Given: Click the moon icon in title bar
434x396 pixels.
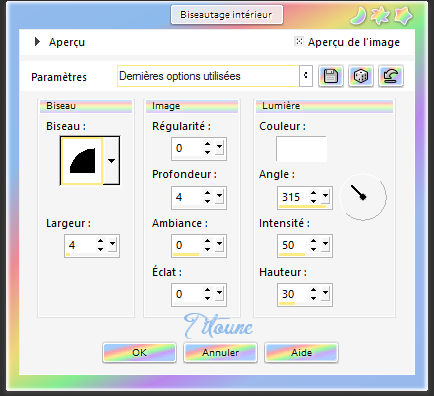Looking at the screenshot, I should (x=358, y=16).
